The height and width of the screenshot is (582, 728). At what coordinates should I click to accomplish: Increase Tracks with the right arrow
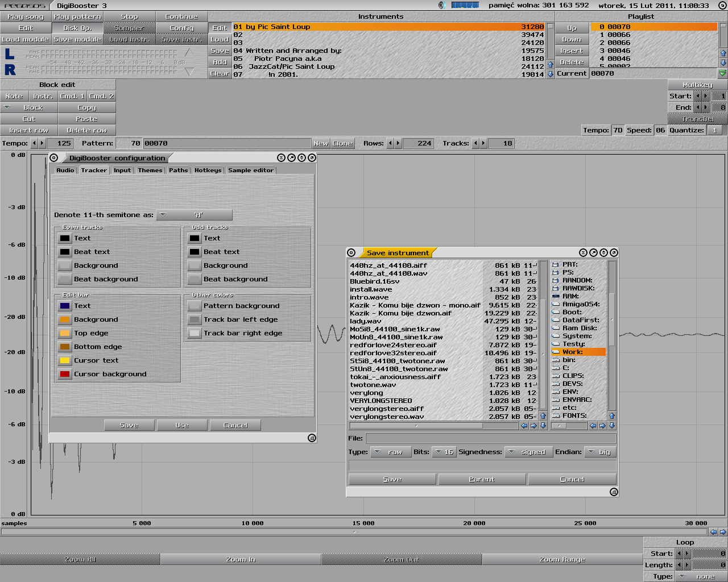click(x=483, y=143)
